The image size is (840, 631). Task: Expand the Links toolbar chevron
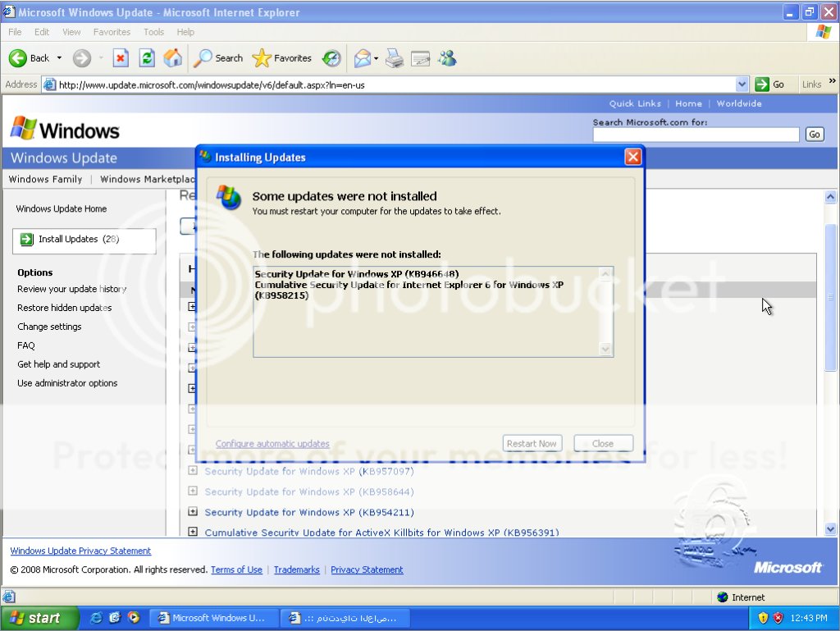(x=832, y=81)
